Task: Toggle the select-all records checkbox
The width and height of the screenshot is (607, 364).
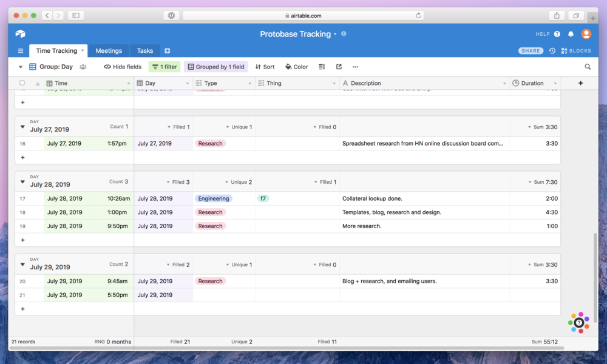Action: pos(22,83)
